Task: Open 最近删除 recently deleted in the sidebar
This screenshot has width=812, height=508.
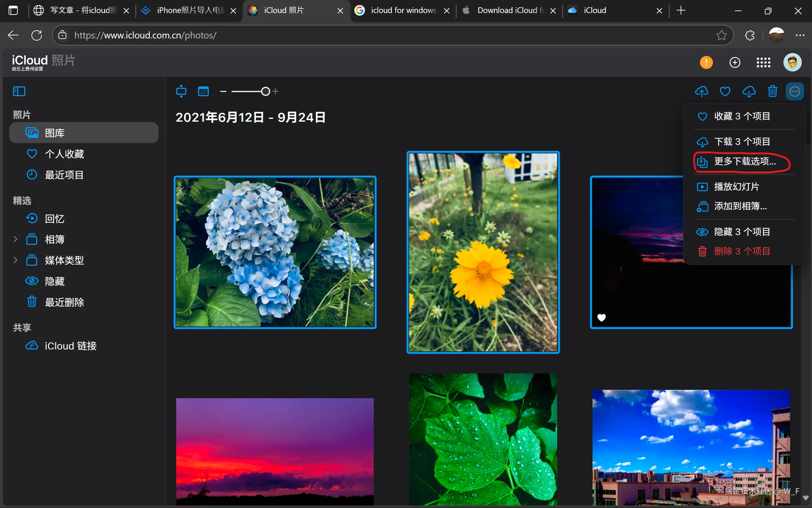Action: pos(64,302)
